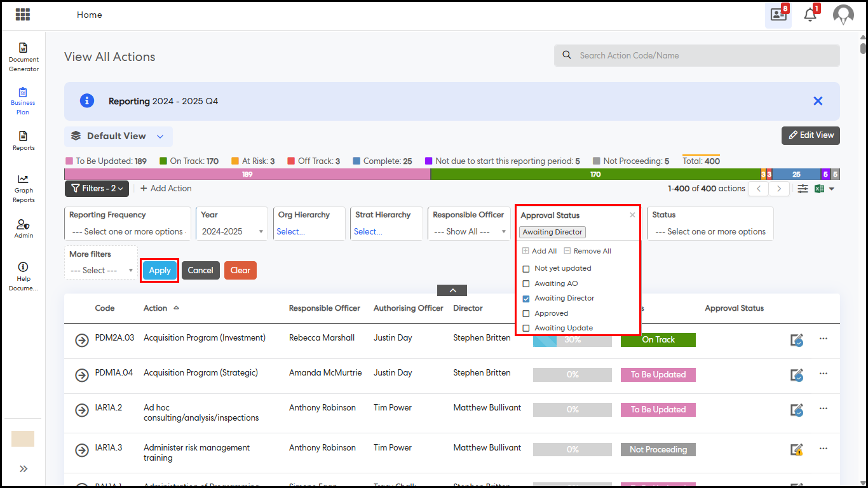Go to Reports in the sidebar
868x488 pixels.
pos(24,140)
